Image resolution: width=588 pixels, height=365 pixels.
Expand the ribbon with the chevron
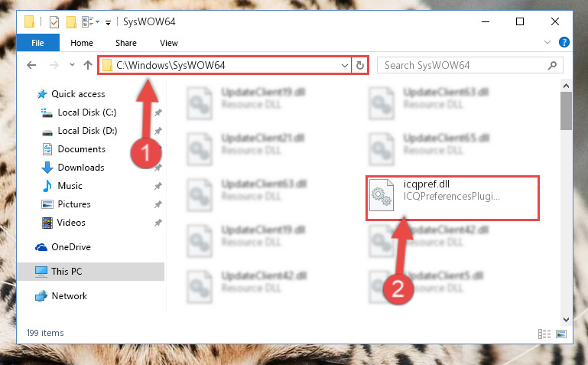[547, 42]
